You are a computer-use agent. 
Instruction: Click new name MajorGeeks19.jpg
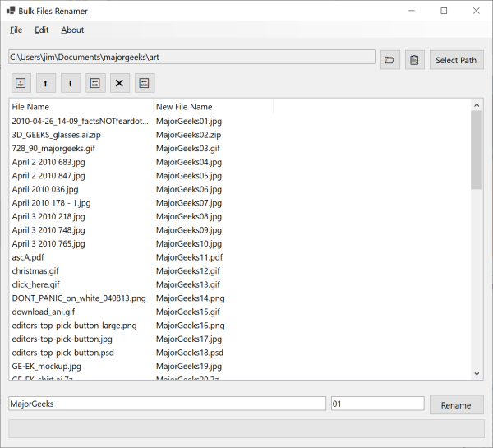[189, 367]
